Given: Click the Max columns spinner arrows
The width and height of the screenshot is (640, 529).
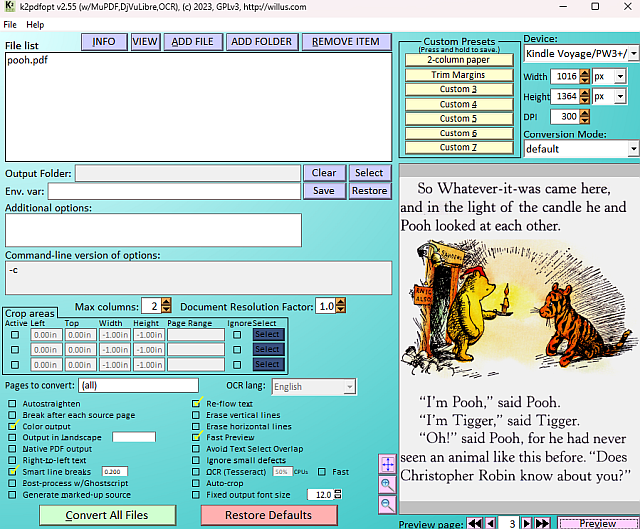Looking at the screenshot, I should tap(166, 306).
